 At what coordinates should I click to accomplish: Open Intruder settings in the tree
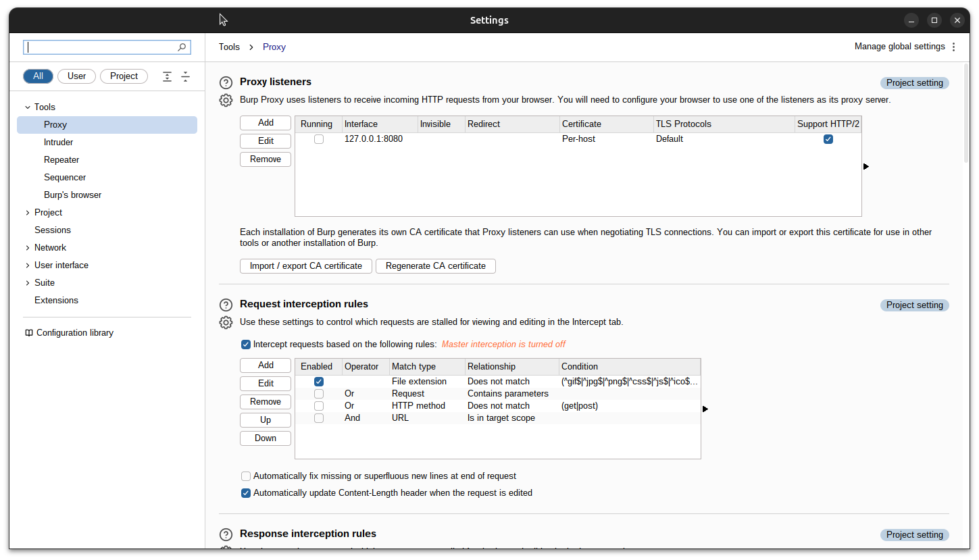click(59, 143)
